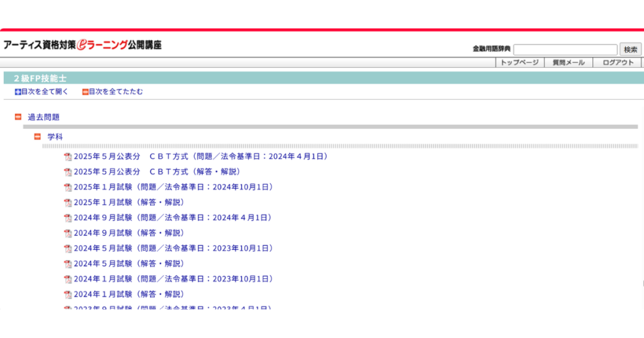Open the トップページ tab
The image size is (644, 338).
(519, 63)
